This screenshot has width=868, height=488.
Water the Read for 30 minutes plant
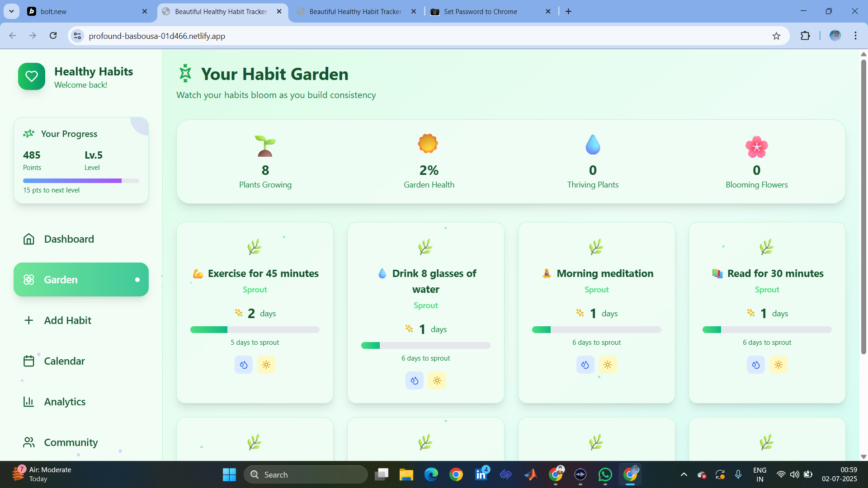(x=755, y=365)
